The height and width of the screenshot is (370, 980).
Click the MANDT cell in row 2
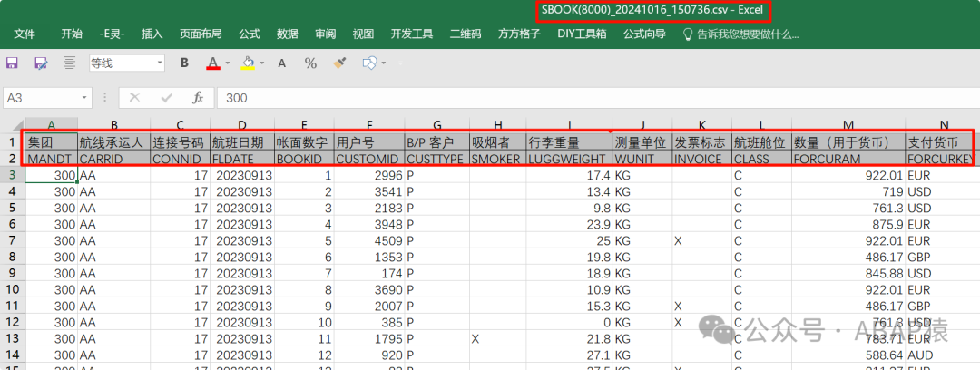click(51, 159)
